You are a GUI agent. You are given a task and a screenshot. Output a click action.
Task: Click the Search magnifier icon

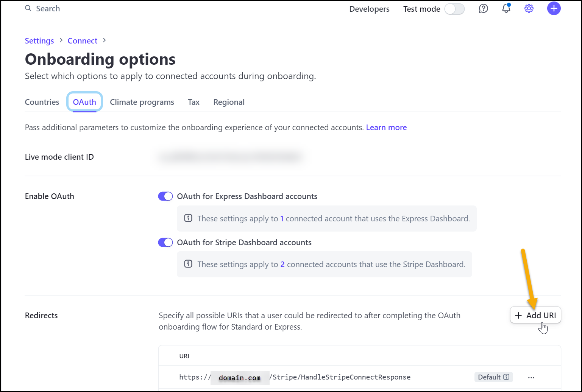click(28, 8)
